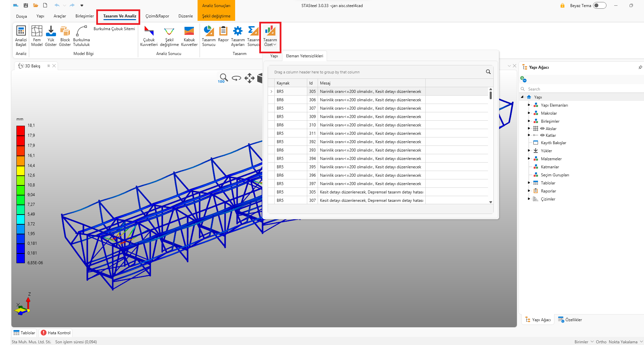Click the Hata Kontrol button
The height and width of the screenshot is (345, 644).
[56, 333]
